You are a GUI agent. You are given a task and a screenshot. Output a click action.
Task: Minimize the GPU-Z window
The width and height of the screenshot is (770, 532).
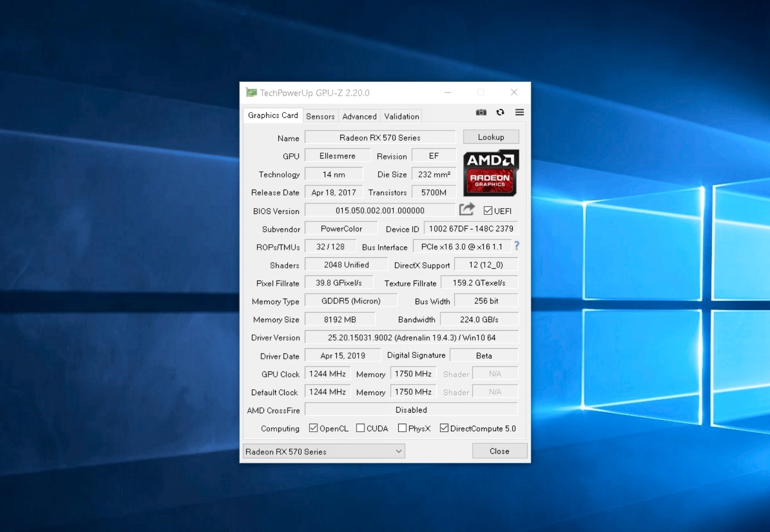[448, 92]
